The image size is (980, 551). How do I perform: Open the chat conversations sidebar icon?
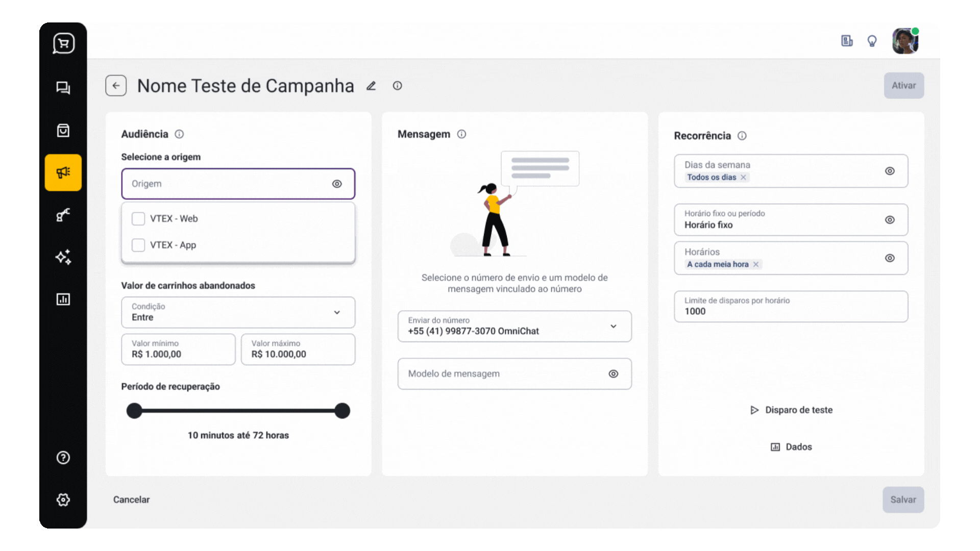[x=63, y=88]
